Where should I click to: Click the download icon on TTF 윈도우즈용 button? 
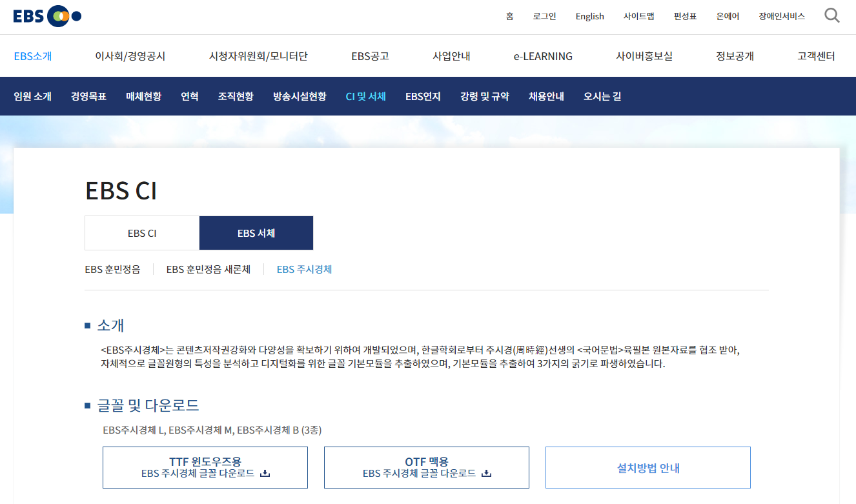click(265, 473)
